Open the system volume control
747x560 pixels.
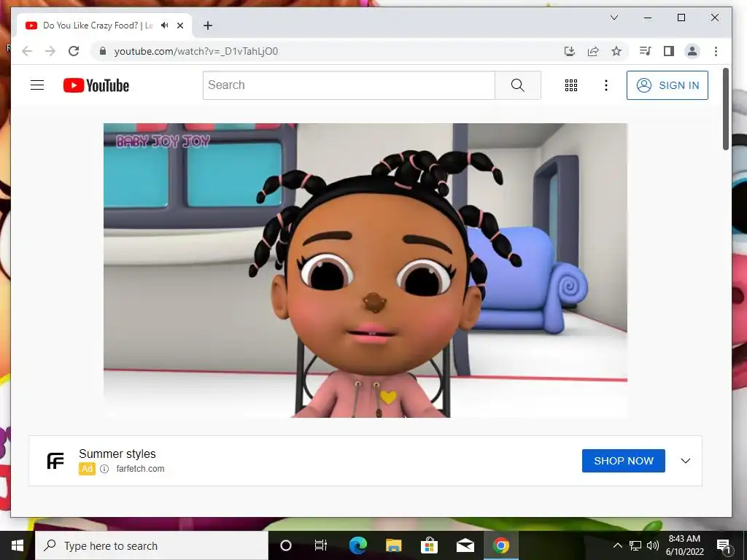click(x=653, y=545)
